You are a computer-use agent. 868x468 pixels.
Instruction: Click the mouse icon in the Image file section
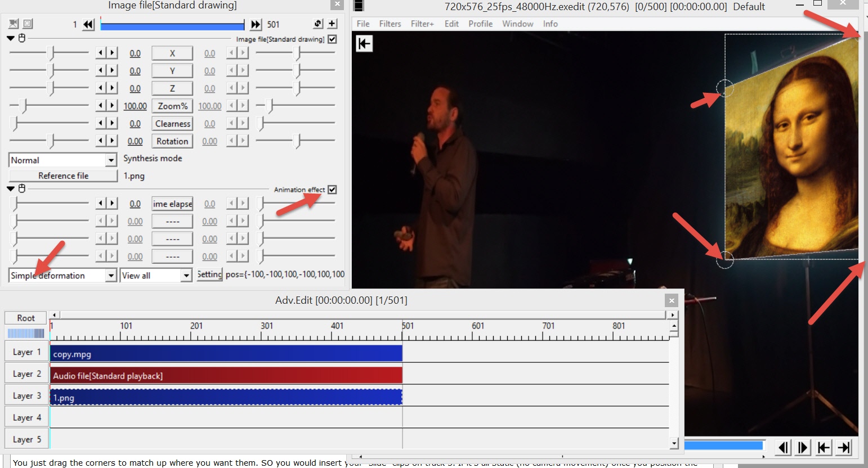[22, 38]
